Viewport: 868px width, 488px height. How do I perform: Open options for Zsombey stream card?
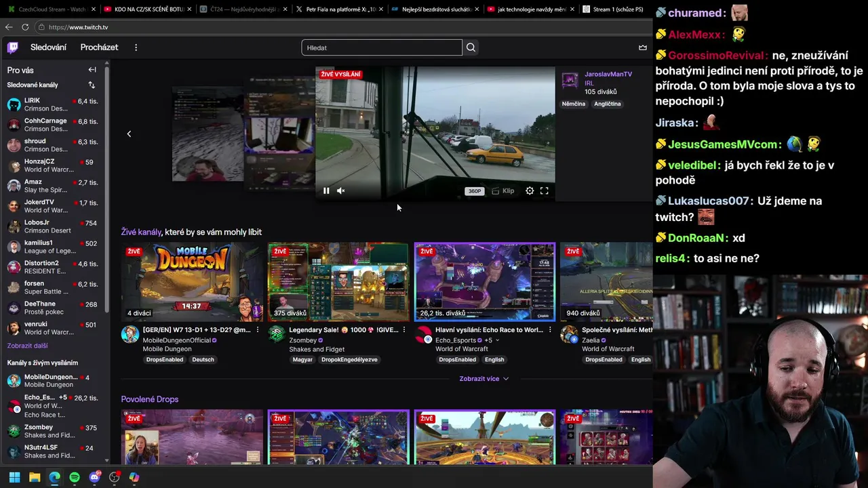click(404, 330)
